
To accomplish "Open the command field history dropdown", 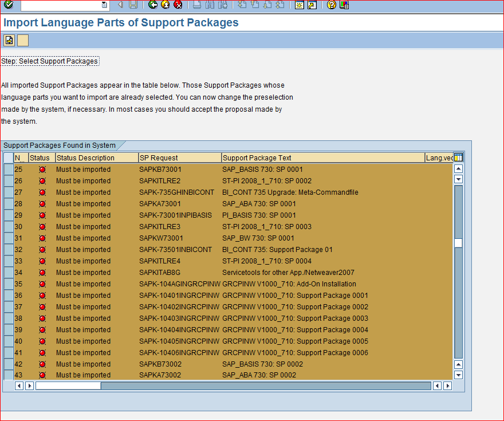I will pos(104,5).
